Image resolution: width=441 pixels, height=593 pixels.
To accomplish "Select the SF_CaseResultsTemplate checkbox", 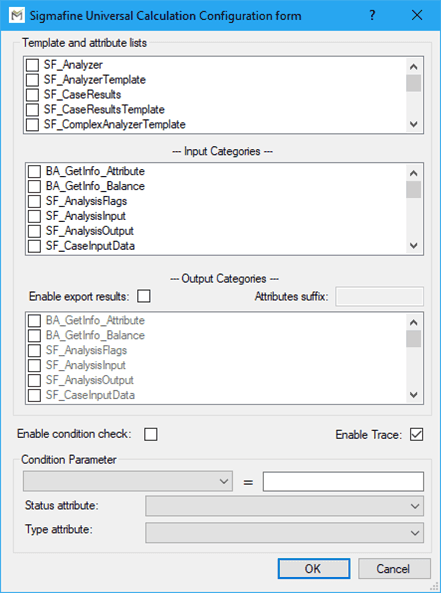I will coord(33,110).
